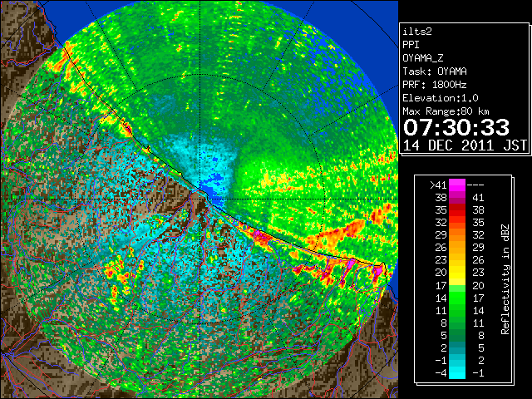Screen dimensions: 532x399
Task: Click the large "07:30:33" timestamp
Action: tap(456, 127)
